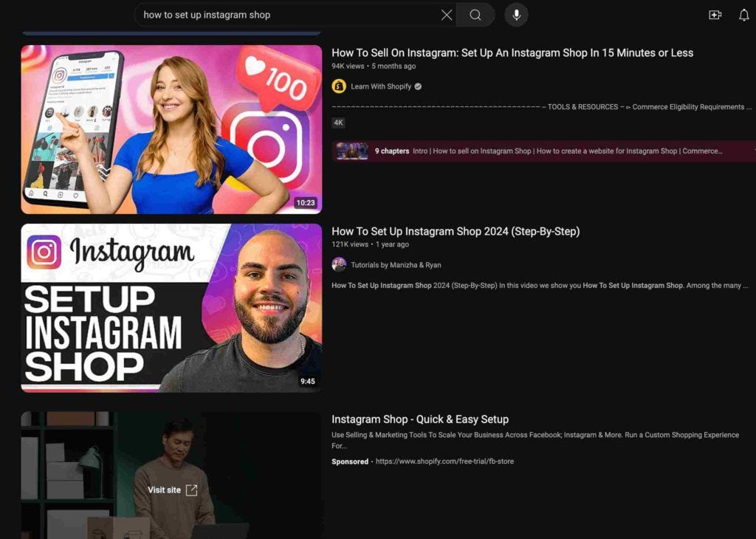The height and width of the screenshot is (539, 756).
Task: Click the Learn With Shopify channel avatar
Action: pos(337,86)
